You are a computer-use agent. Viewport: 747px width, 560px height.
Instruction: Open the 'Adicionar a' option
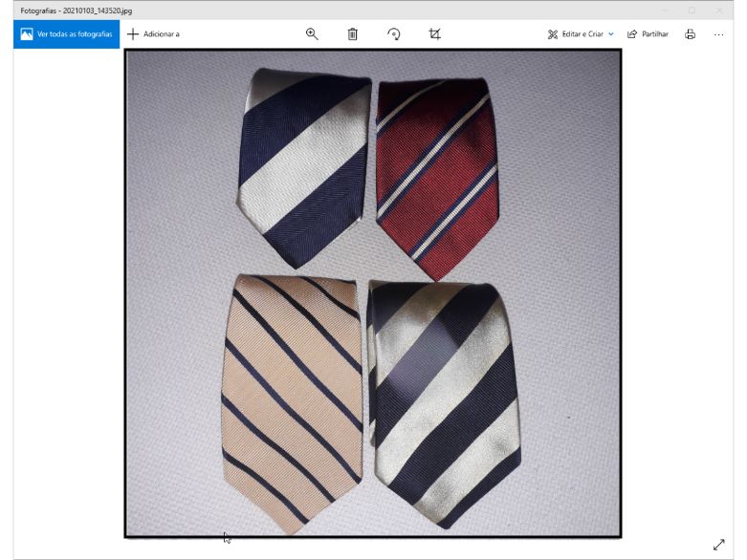(x=153, y=33)
